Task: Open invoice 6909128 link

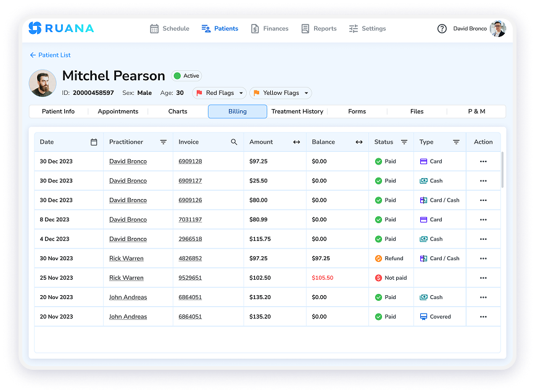Action: 190,161
